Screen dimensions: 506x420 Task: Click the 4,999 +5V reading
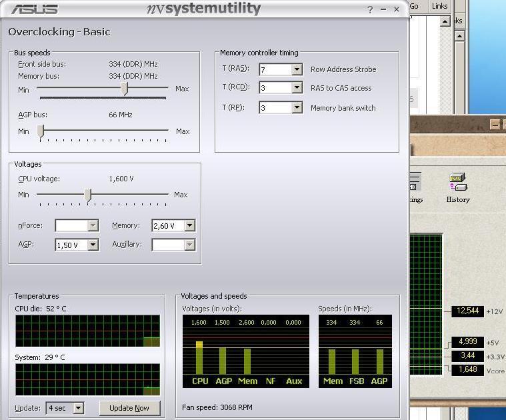tap(467, 341)
